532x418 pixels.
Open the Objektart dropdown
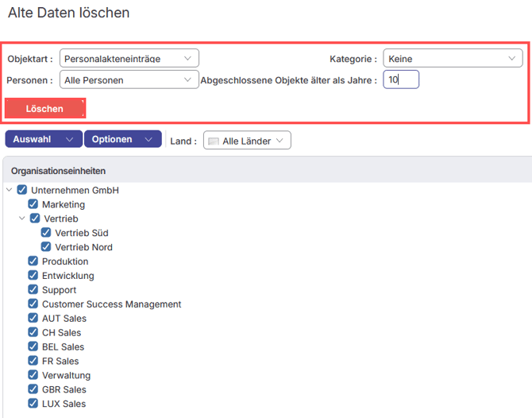pos(129,58)
